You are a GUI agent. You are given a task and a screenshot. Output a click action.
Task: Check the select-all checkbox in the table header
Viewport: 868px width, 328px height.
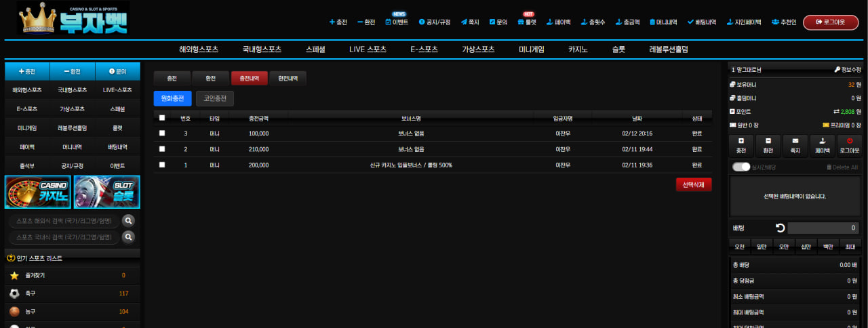click(161, 117)
